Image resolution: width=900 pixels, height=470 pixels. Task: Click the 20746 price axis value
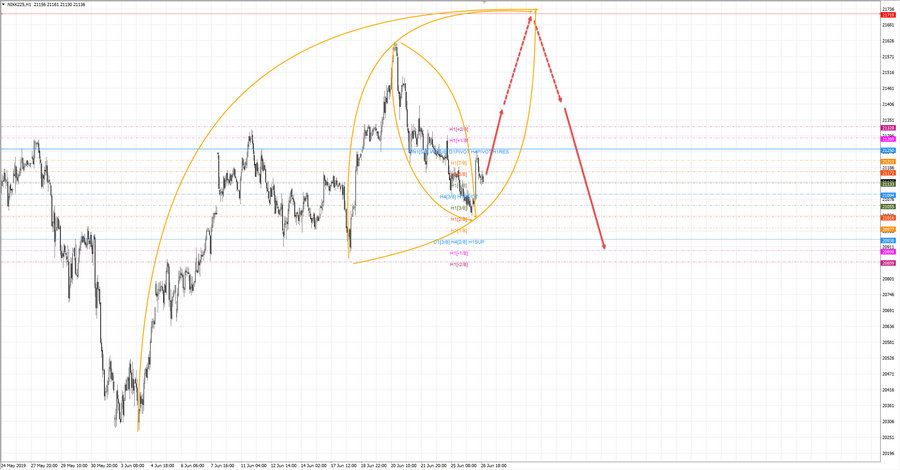click(888, 294)
